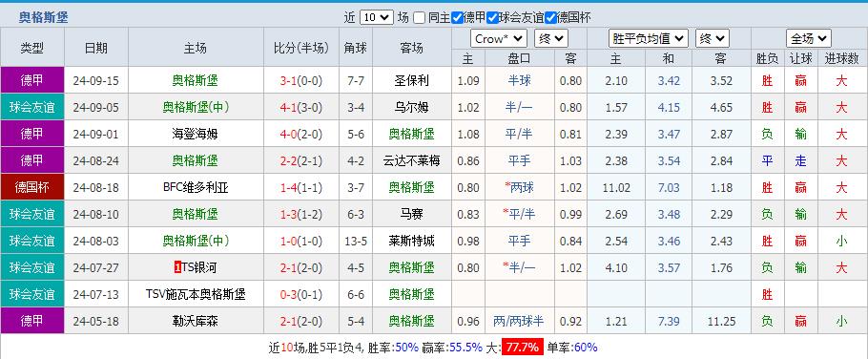Viewport: 868px width, 359px height.
Task: Click score 4-0(2-0) at 海登海姆
Action: (301, 134)
